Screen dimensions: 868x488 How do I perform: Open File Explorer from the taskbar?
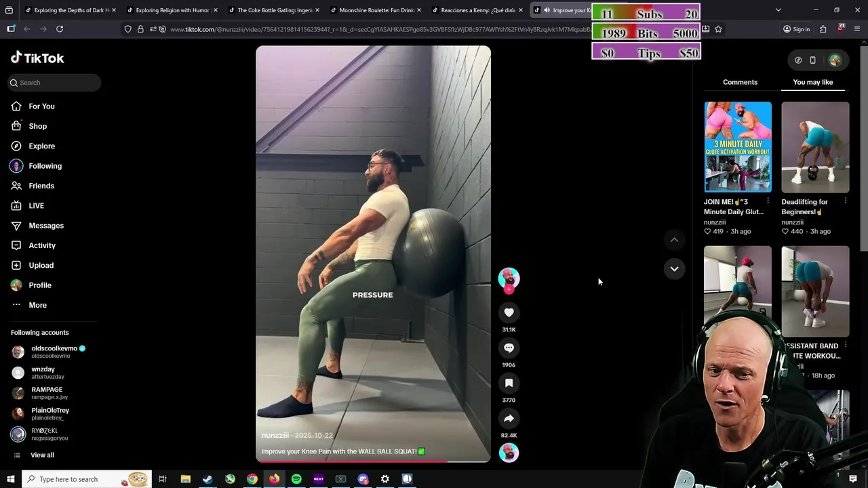185,479
